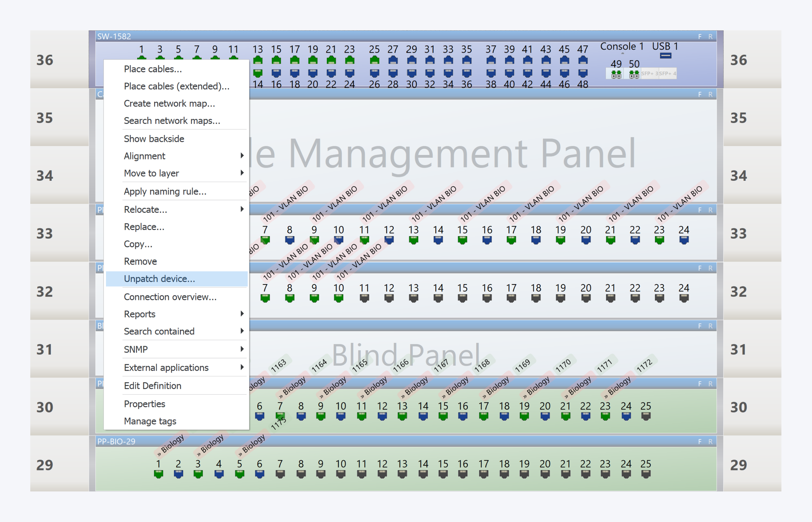Click the 1172 label tag
812x522 pixels.
click(644, 366)
